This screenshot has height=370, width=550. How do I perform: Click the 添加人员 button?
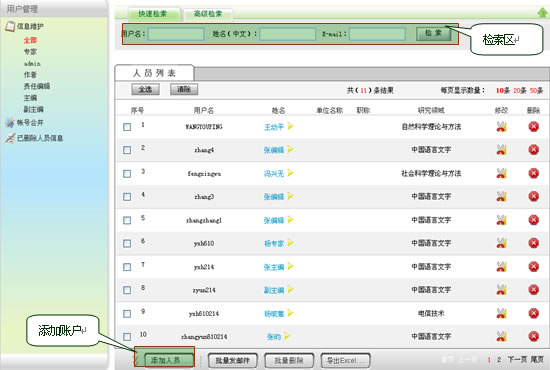point(169,360)
